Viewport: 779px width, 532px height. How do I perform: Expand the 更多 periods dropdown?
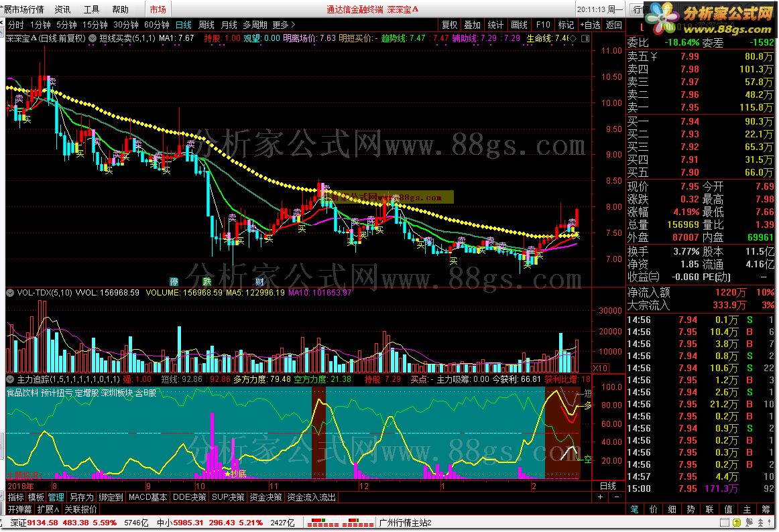(x=284, y=25)
